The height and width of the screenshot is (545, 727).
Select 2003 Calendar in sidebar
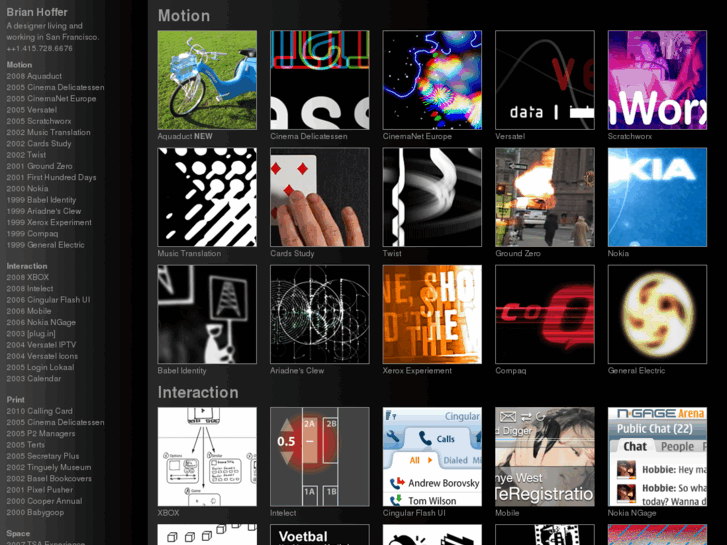click(x=33, y=378)
